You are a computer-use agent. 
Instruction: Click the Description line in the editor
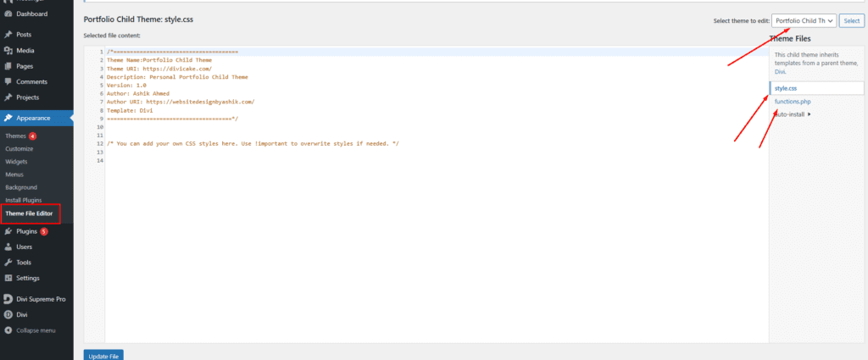pyautogui.click(x=177, y=77)
